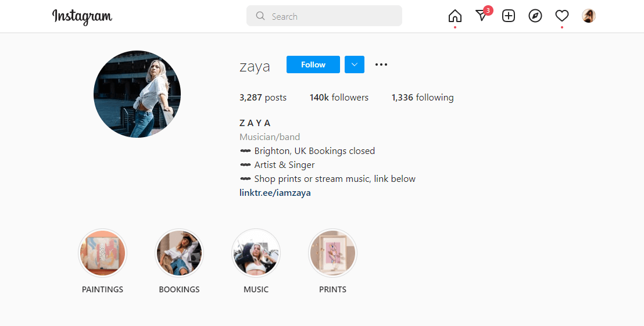The height and width of the screenshot is (326, 644).
Task: Open the Explore compass icon
Action: [535, 16]
